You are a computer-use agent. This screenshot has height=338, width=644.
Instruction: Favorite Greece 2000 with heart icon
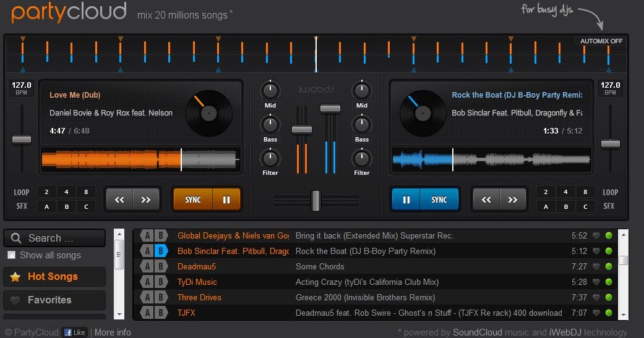(x=596, y=297)
